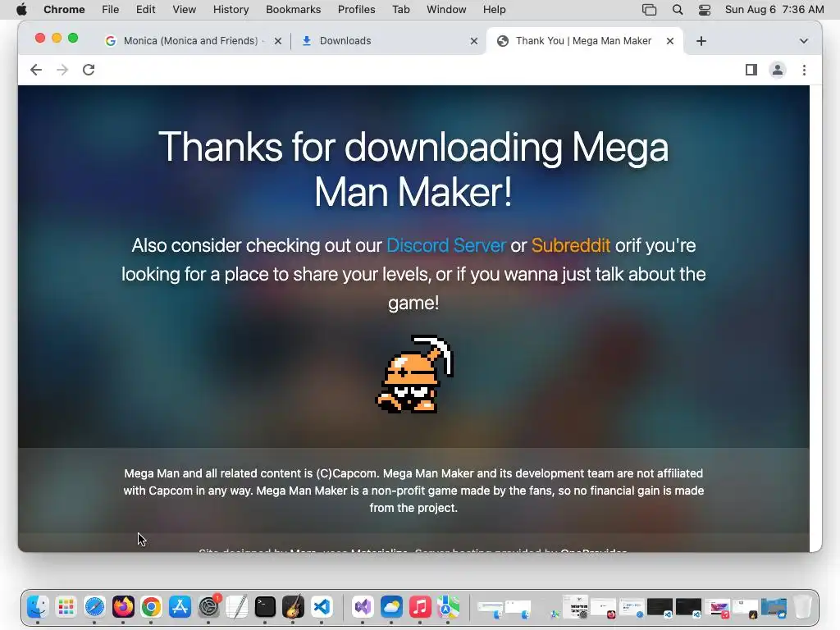
Task: Click the Chrome icon in the dock
Action: pos(151,607)
